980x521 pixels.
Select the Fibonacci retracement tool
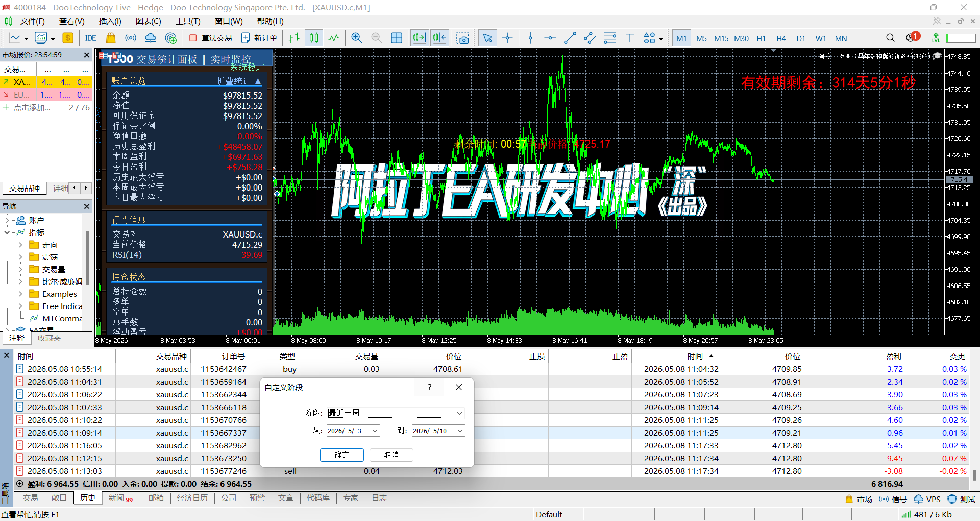point(610,38)
